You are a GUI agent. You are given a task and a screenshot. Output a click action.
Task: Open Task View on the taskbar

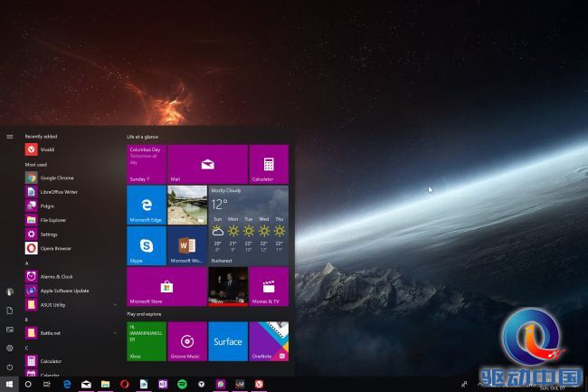tap(47, 384)
